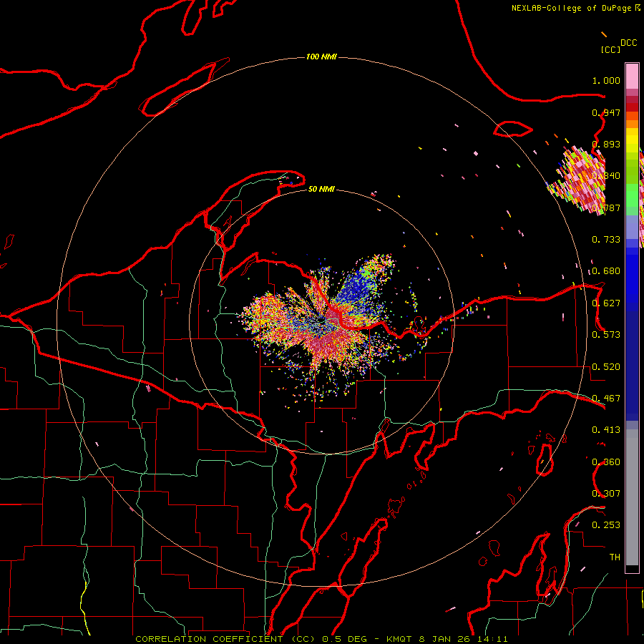
Task: Click the pink top segment of color bar
Action: coord(632,76)
